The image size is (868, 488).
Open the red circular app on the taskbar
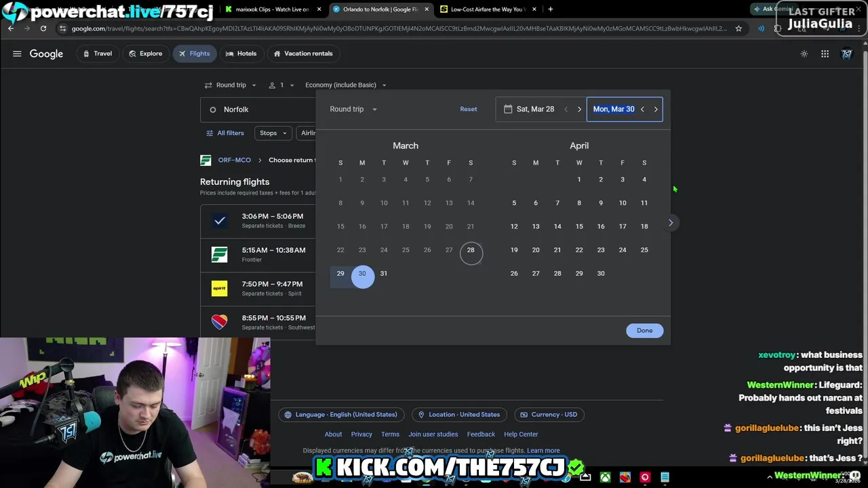[645, 477]
